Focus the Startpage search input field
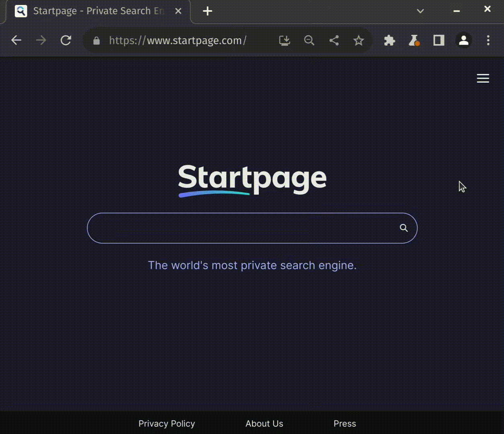504x434 pixels. 241,228
